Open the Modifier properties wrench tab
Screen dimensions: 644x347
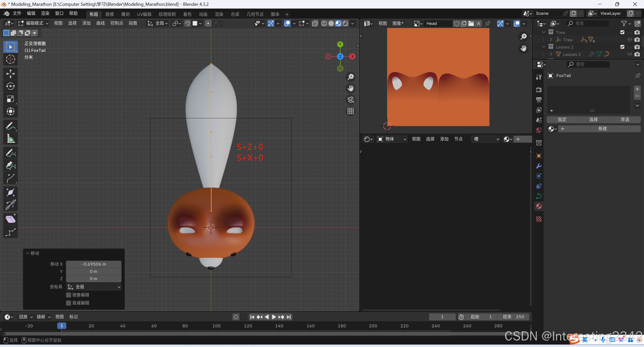[x=539, y=166]
